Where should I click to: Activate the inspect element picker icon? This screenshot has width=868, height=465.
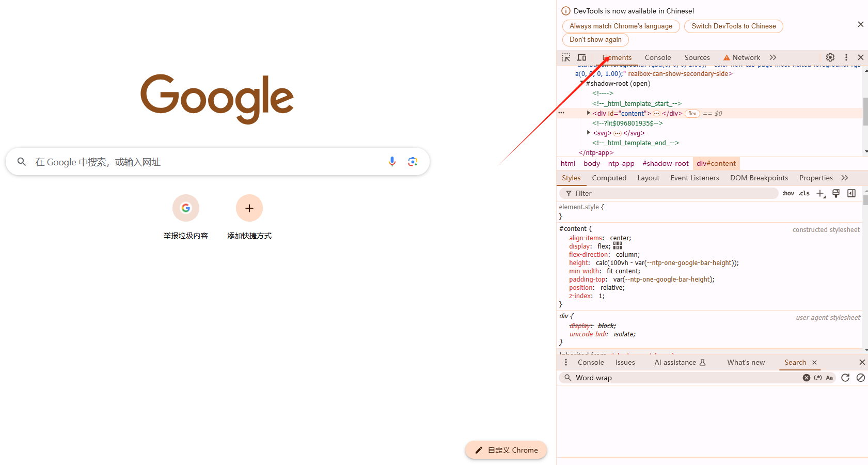(x=566, y=57)
